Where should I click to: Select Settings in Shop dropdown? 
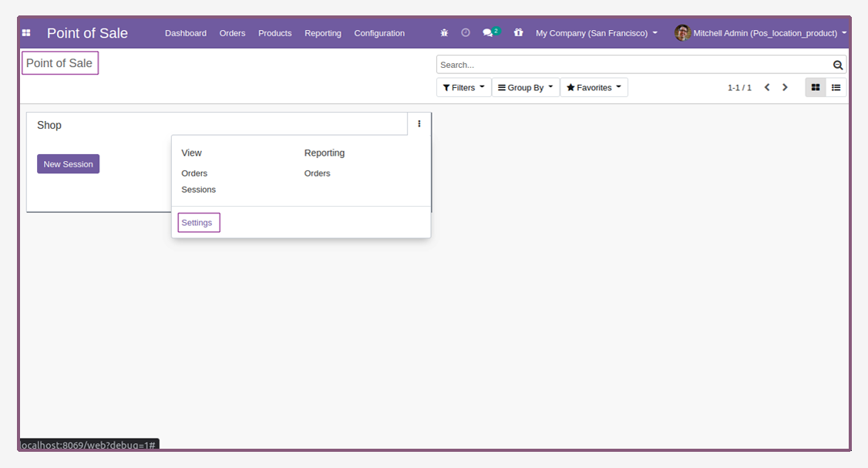click(197, 223)
